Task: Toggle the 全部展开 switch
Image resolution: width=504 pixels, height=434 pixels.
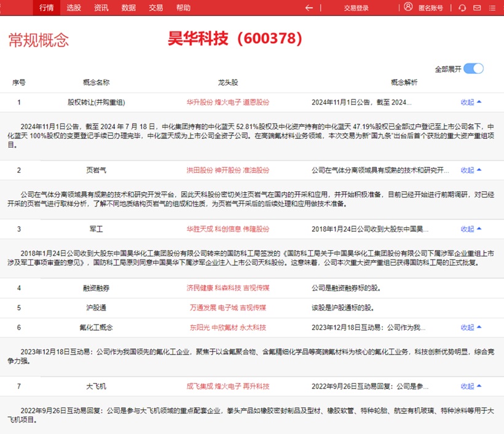Action: pyautogui.click(x=473, y=68)
